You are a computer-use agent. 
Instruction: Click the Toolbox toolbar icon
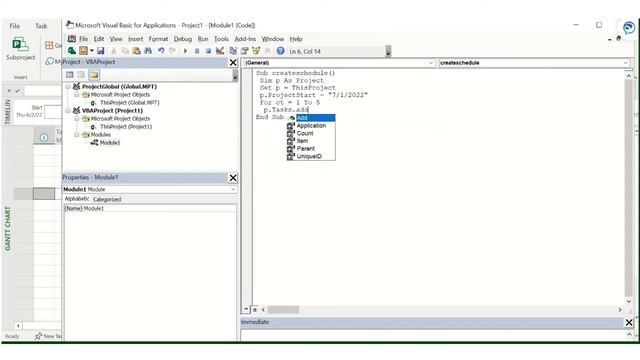[267, 51]
